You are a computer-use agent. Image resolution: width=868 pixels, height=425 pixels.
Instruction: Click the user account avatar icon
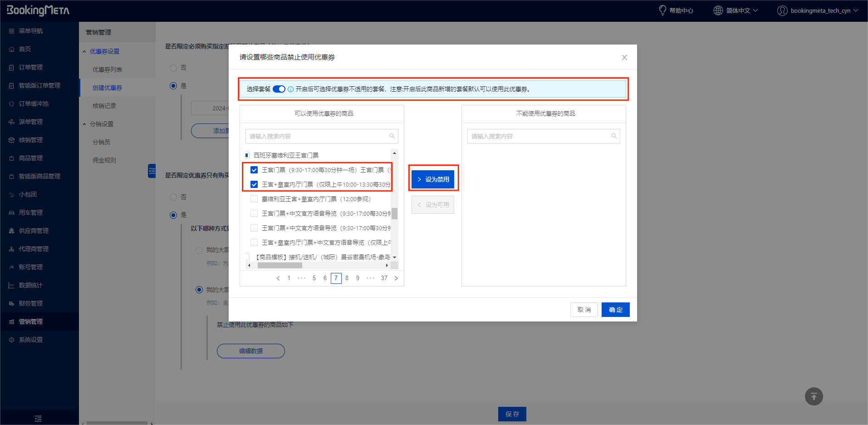click(782, 10)
